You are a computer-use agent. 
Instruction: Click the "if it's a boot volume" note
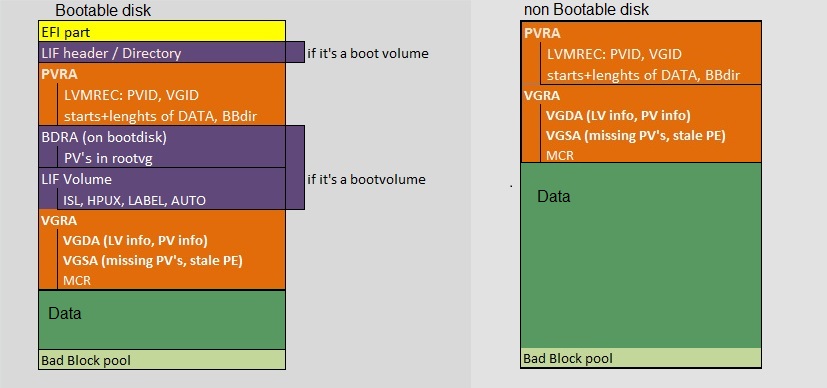point(368,53)
